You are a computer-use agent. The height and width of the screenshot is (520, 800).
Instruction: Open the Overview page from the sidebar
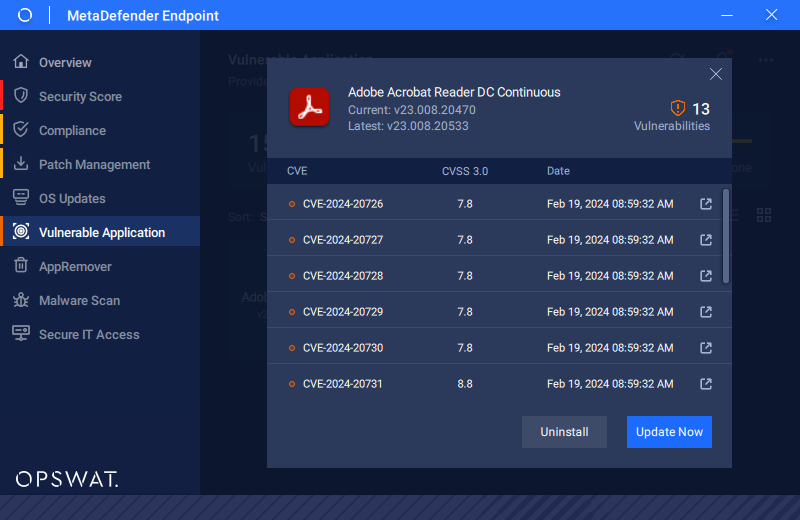100,62
